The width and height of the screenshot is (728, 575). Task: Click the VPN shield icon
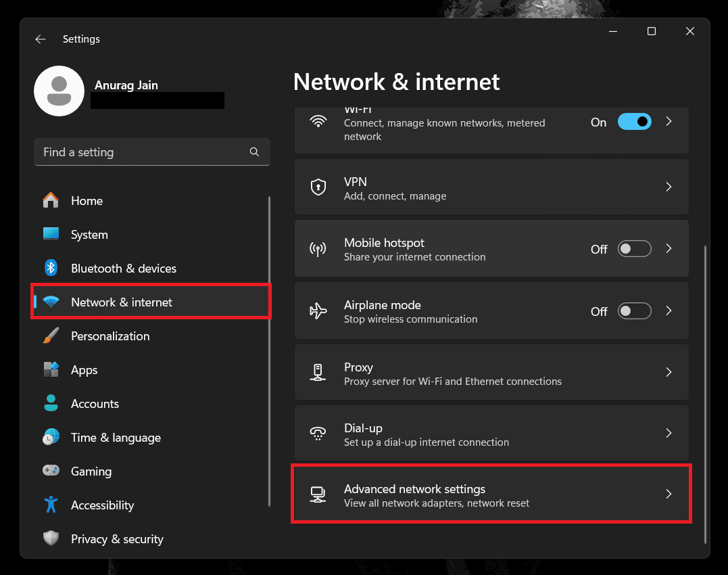318,187
